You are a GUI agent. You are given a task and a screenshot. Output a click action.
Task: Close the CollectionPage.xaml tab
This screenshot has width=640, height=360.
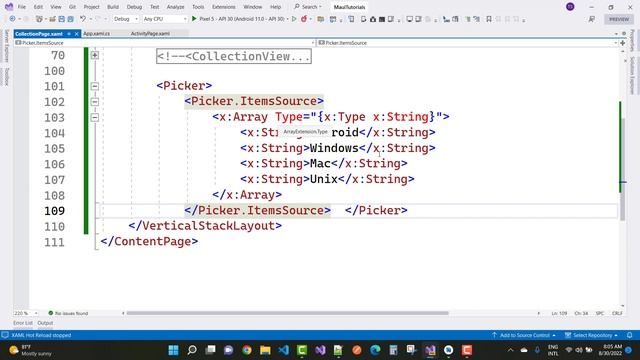coord(76,33)
